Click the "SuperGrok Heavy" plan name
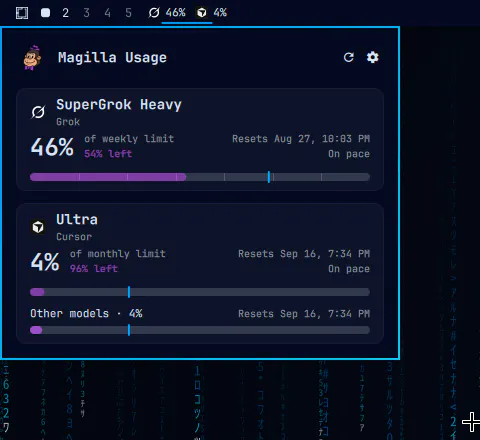The width and height of the screenshot is (480, 440). (x=119, y=105)
